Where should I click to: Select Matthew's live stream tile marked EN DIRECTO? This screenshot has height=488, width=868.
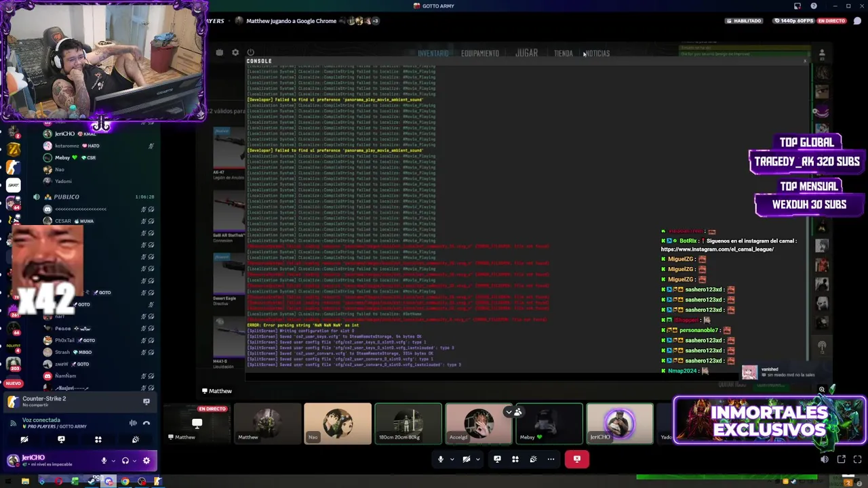point(197,424)
